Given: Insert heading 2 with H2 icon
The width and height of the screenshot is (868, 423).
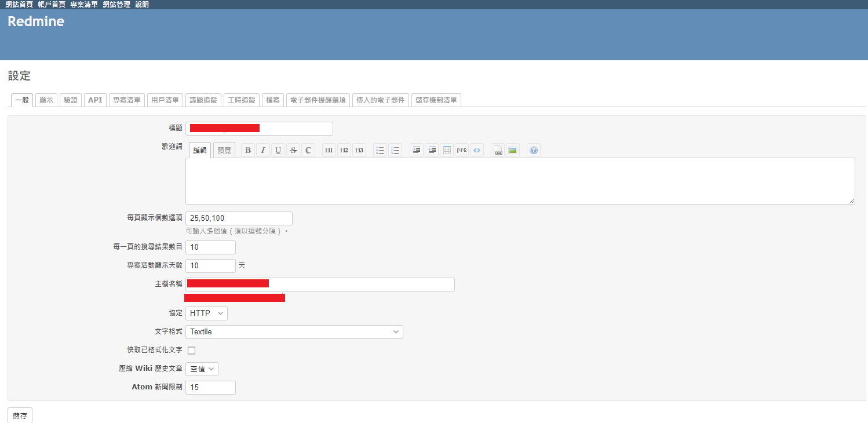Looking at the screenshot, I should [344, 150].
